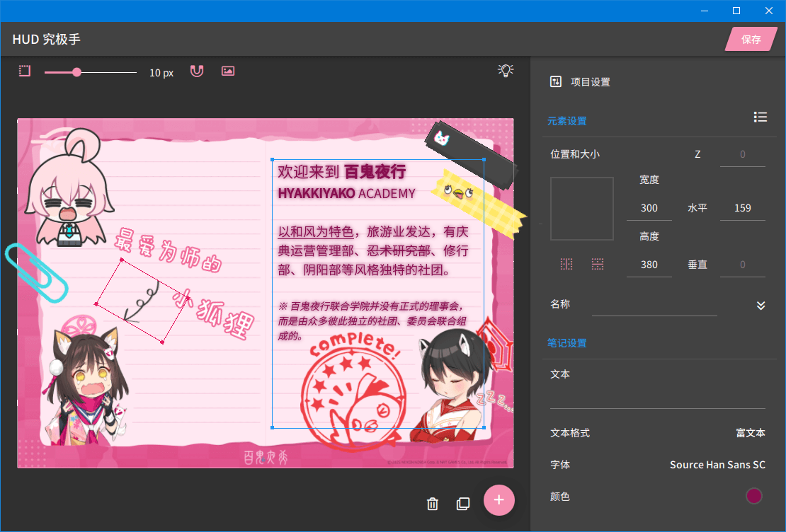Click the 最爱为师的 handwritten text

(168, 250)
